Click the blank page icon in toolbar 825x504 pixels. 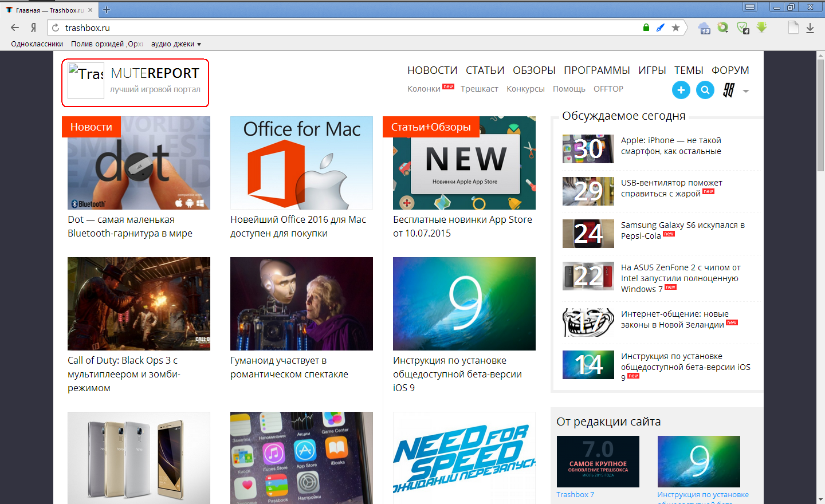[793, 27]
